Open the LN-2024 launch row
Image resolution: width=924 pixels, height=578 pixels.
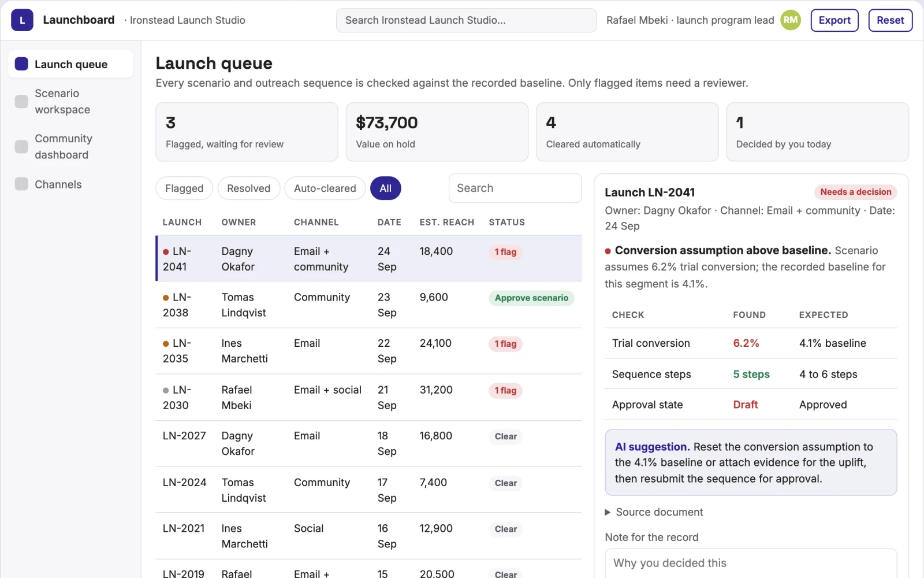coord(369,490)
